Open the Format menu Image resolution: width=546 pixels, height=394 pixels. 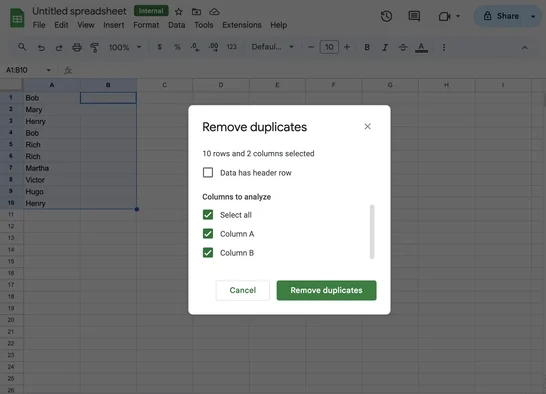click(146, 25)
